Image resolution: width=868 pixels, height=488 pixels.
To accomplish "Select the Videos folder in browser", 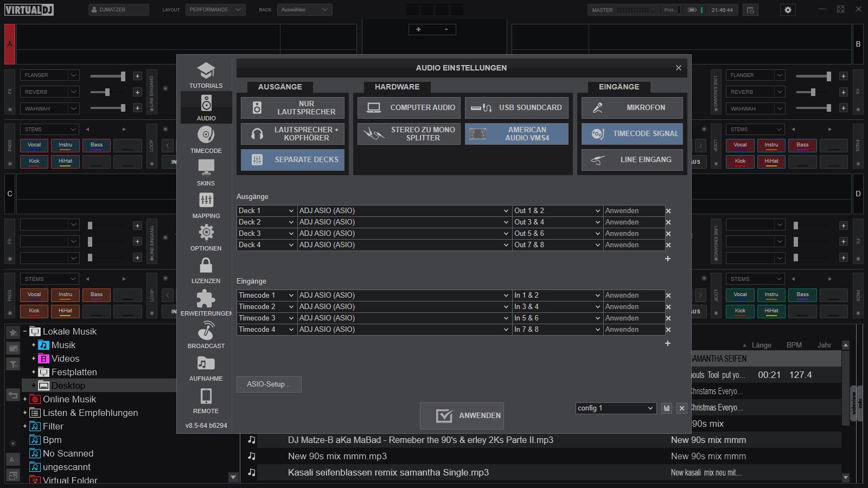I will coord(65,358).
